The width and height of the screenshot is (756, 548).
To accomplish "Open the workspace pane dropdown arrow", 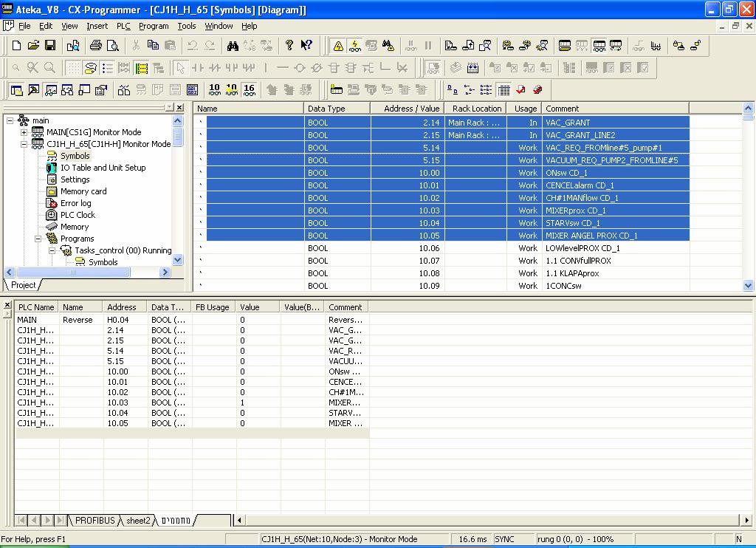I will point(169,107).
